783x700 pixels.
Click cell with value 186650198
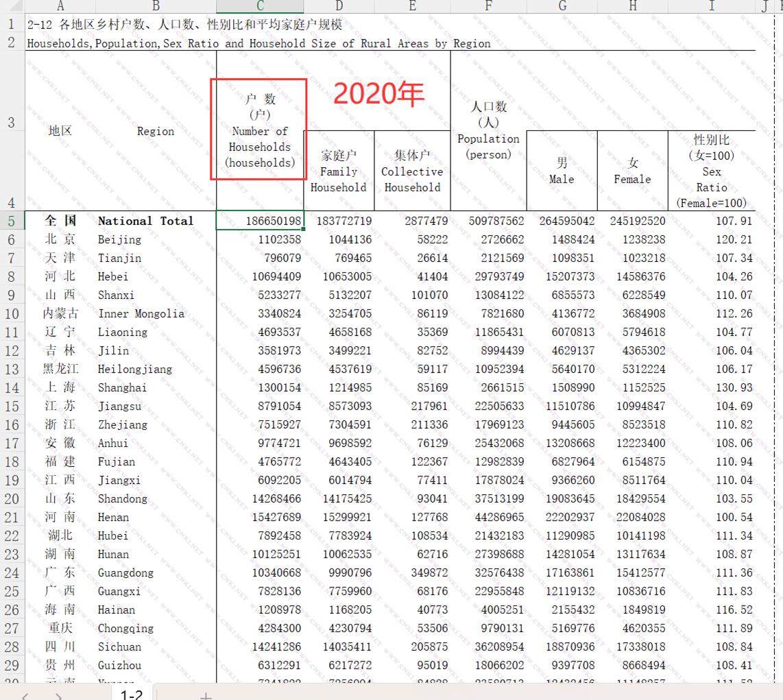pyautogui.click(x=260, y=221)
